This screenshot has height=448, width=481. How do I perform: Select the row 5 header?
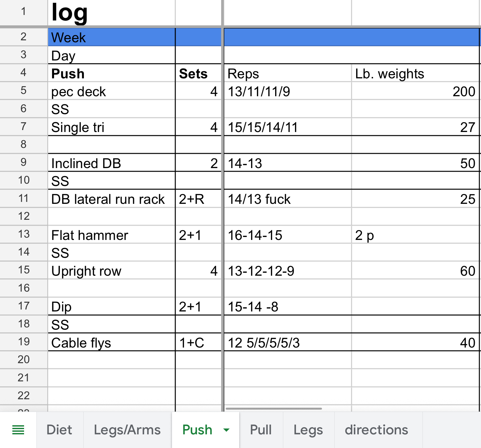pyautogui.click(x=23, y=90)
